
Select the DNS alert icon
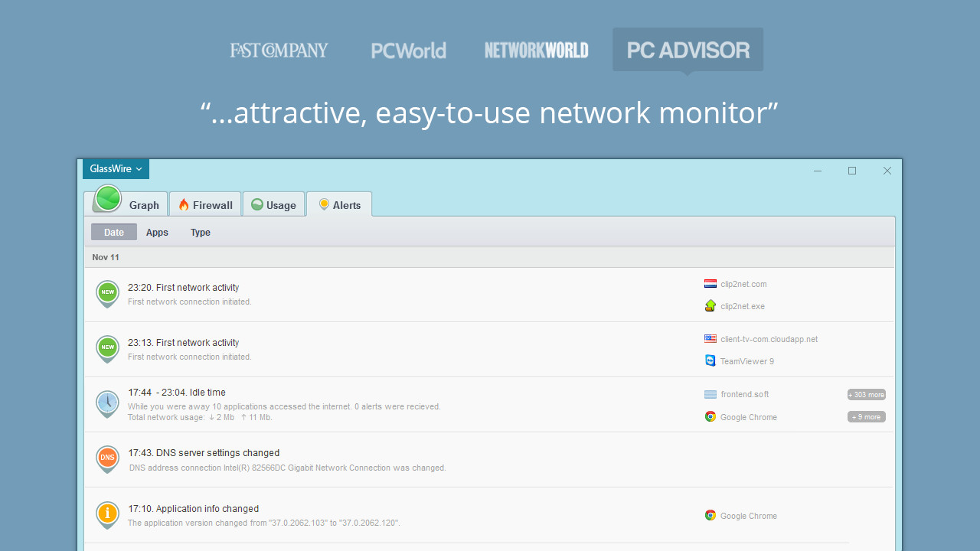(107, 459)
